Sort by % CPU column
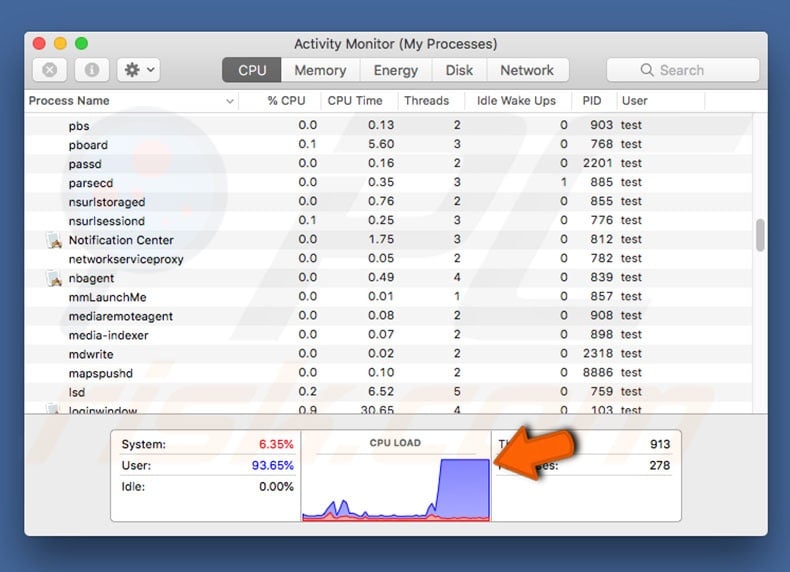Viewport: 790px width, 572px height. point(286,101)
